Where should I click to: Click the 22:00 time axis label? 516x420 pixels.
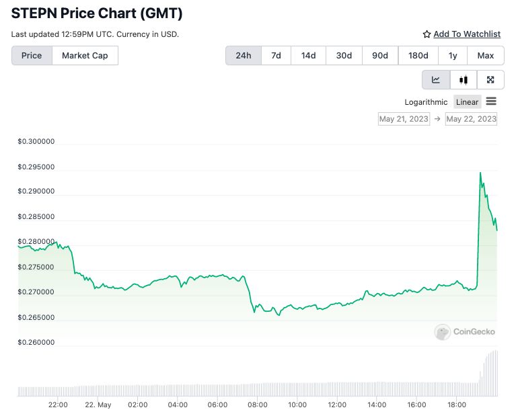pyautogui.click(x=58, y=405)
